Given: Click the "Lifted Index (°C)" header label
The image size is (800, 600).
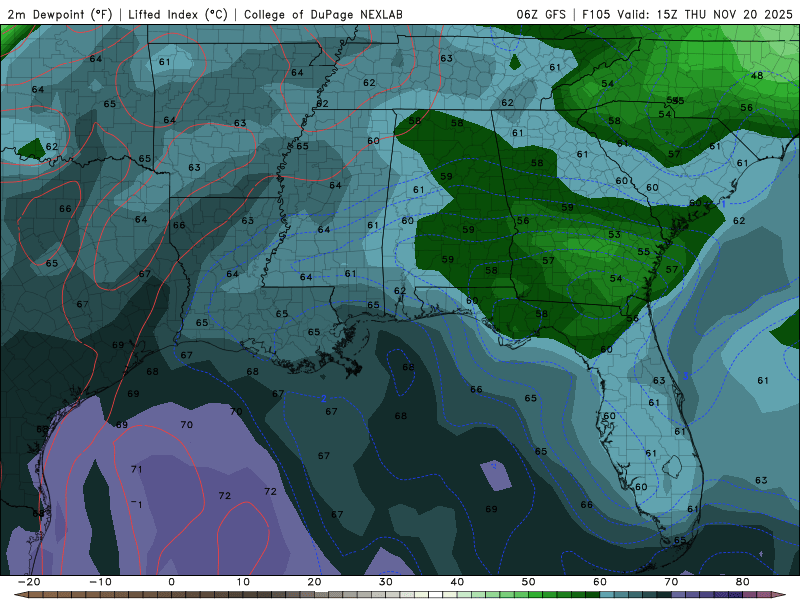Looking at the screenshot, I should 178,14.
